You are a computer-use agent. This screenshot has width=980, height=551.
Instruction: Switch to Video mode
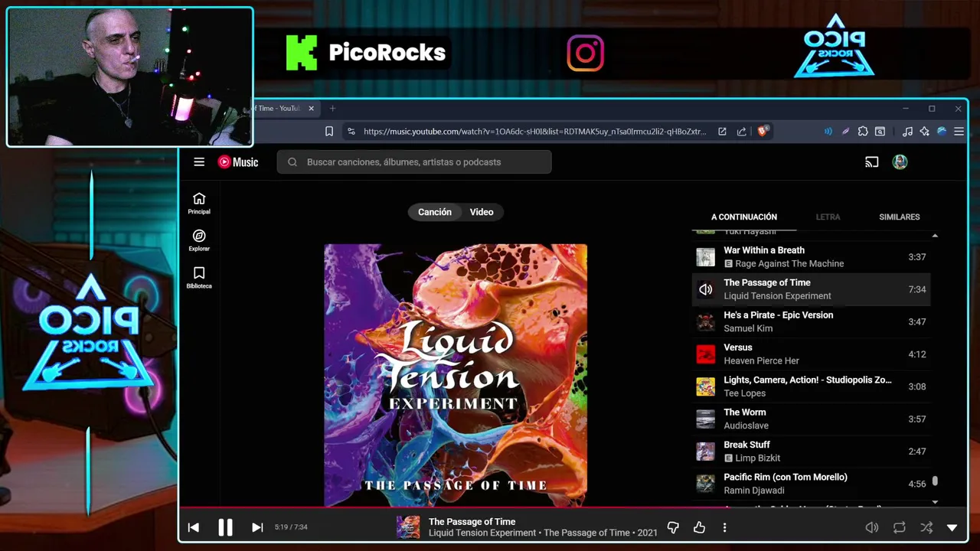pyautogui.click(x=482, y=212)
